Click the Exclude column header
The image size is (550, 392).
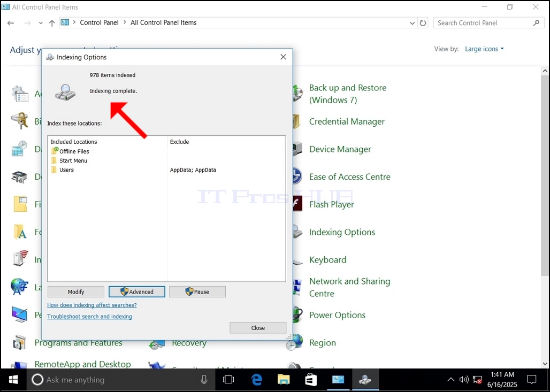click(x=179, y=142)
